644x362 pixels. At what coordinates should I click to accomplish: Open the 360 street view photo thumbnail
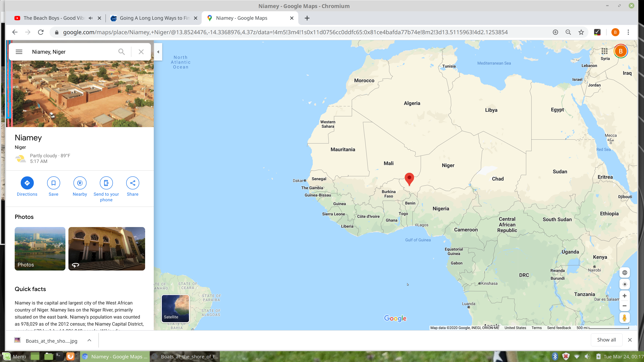click(107, 249)
